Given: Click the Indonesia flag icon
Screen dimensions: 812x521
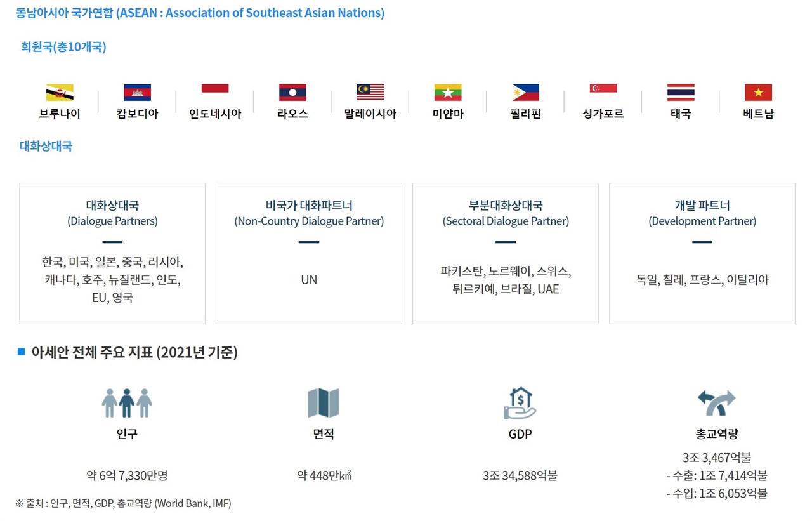Looking at the screenshot, I should (215, 93).
